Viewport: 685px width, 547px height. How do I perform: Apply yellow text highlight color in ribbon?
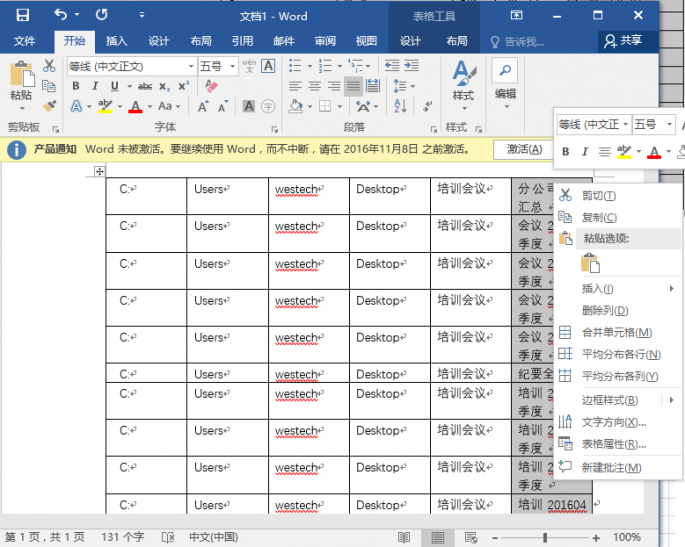tap(105, 107)
